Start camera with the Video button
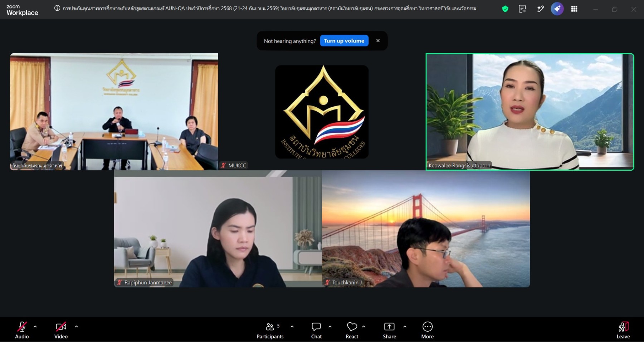The width and height of the screenshot is (644, 342). (x=61, y=331)
